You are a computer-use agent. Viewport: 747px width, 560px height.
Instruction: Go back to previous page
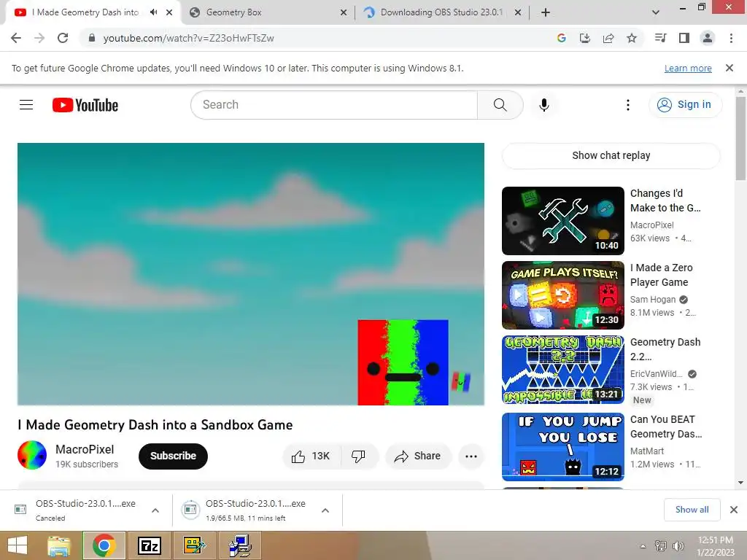click(x=16, y=38)
